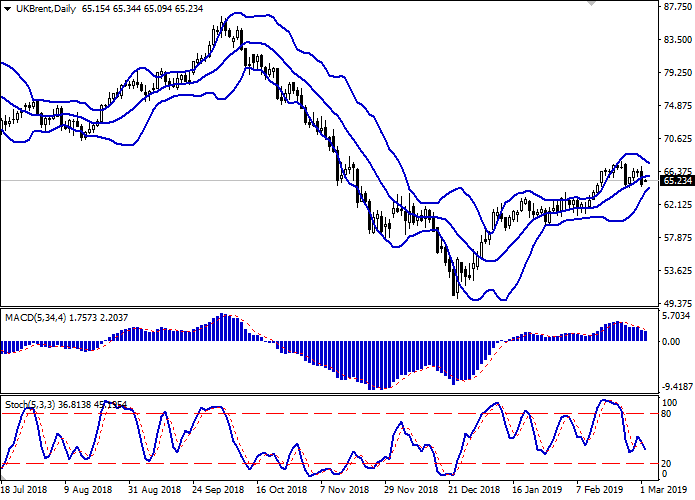Click the 87.775 price axis label
The height and width of the screenshot is (500, 695).
[677, 6]
